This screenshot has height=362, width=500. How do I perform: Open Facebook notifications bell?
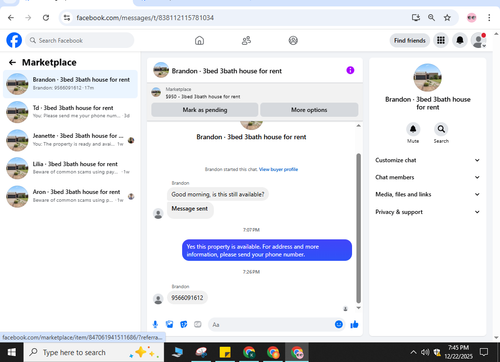tap(460, 40)
